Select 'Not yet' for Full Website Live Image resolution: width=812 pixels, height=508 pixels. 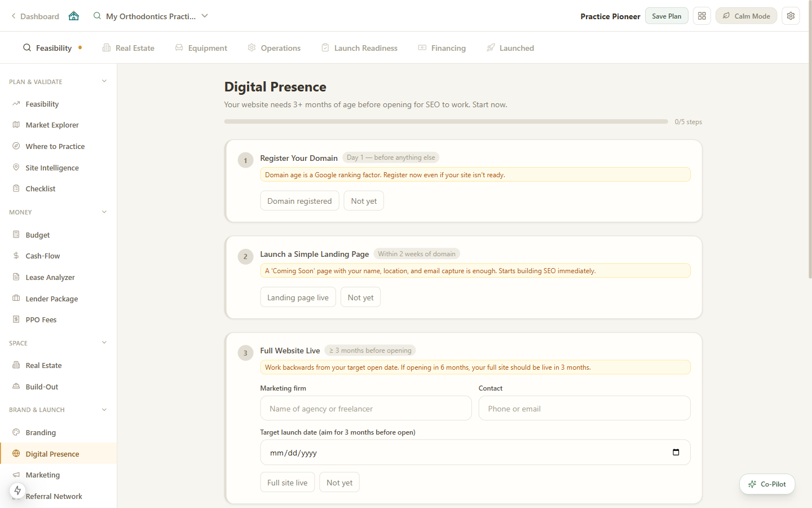339,483
